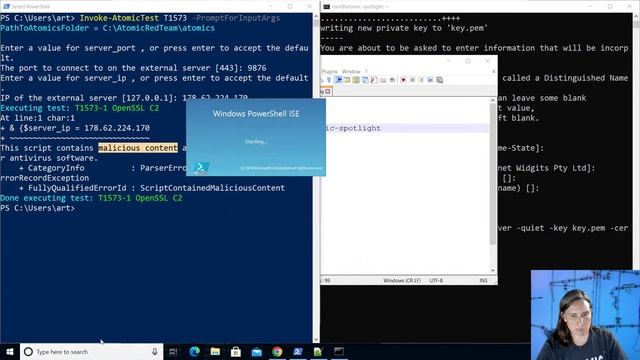Click the presenter webcam thumbnail
This screenshot has height=360, width=640.
tap(585, 315)
